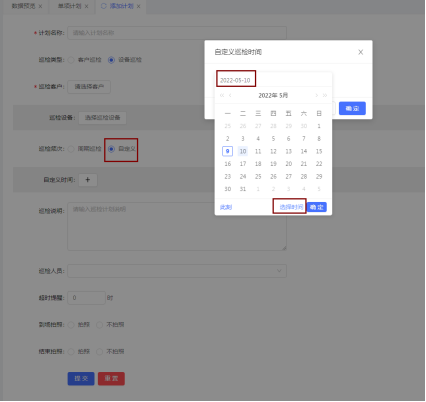Open the select inspection device chooser
The image size is (426, 402).
point(102,118)
